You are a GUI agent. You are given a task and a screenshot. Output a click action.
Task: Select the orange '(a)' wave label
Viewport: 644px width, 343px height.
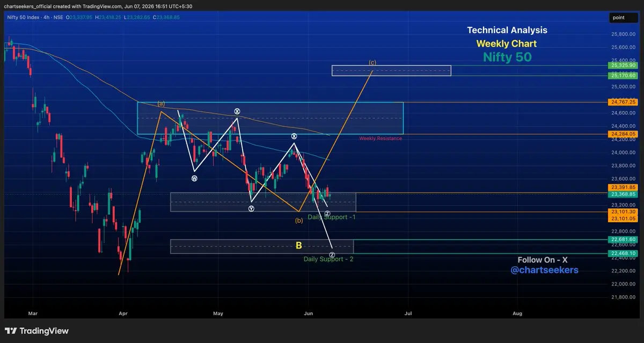click(x=161, y=103)
